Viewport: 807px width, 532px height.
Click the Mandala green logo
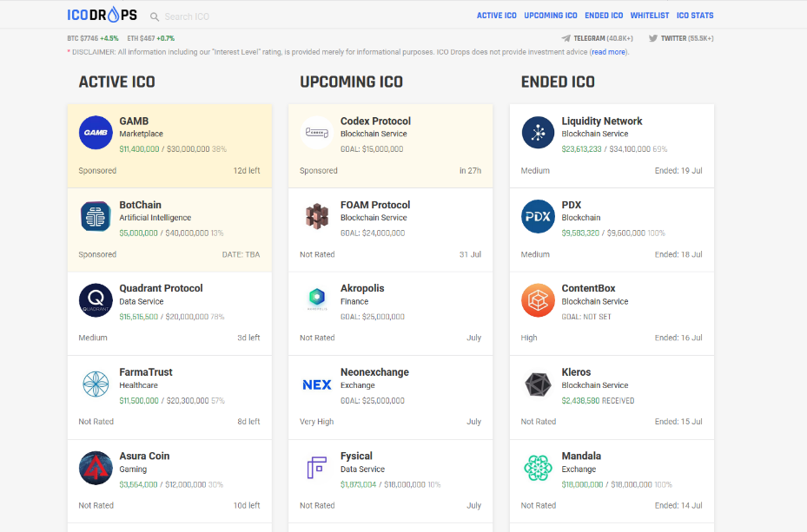(x=538, y=468)
